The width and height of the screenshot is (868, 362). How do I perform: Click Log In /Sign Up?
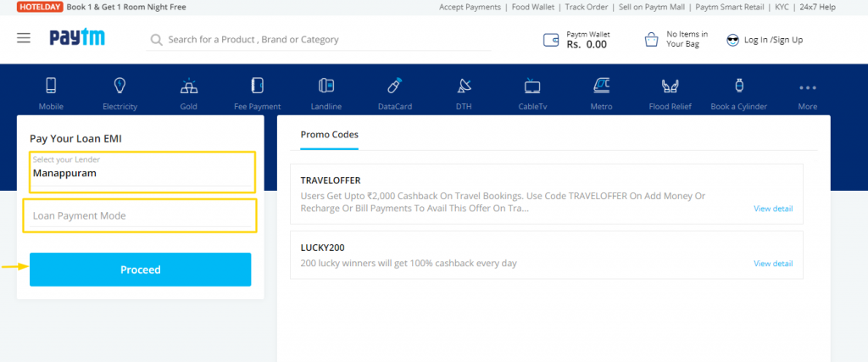pos(773,40)
